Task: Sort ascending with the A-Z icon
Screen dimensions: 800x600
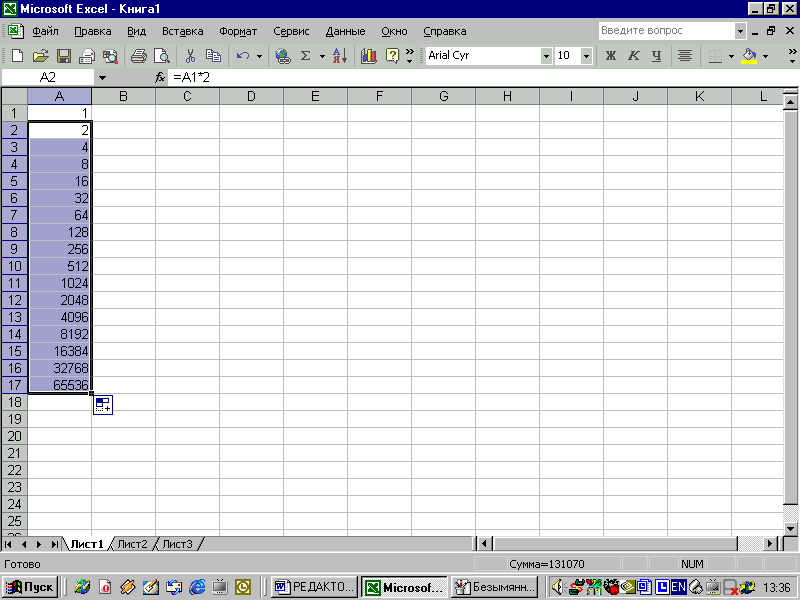Action: pyautogui.click(x=340, y=56)
